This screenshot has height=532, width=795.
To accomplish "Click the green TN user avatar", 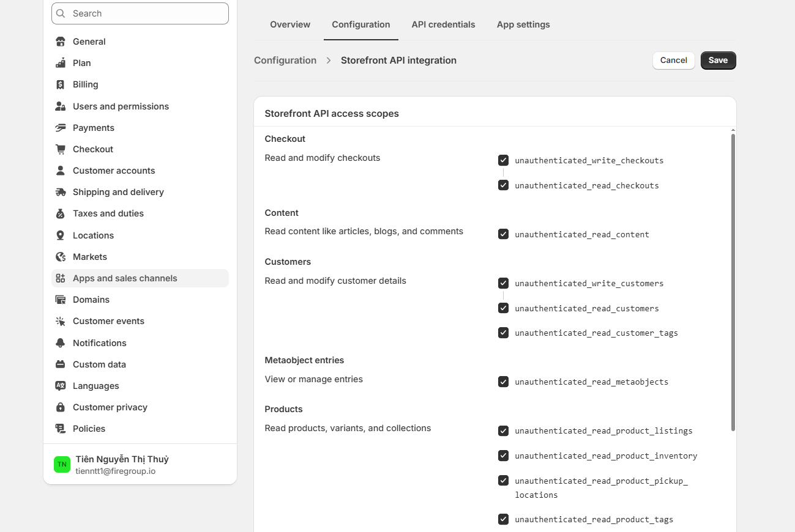I will point(62,464).
